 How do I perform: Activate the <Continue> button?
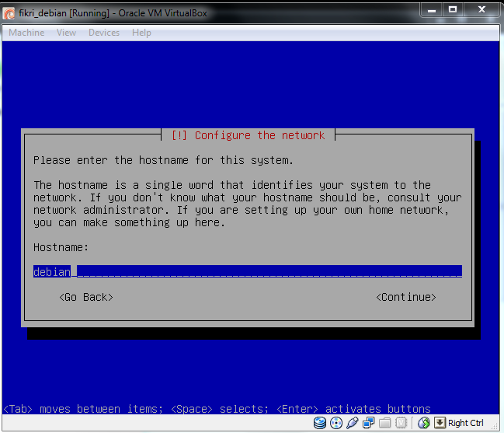click(x=406, y=297)
